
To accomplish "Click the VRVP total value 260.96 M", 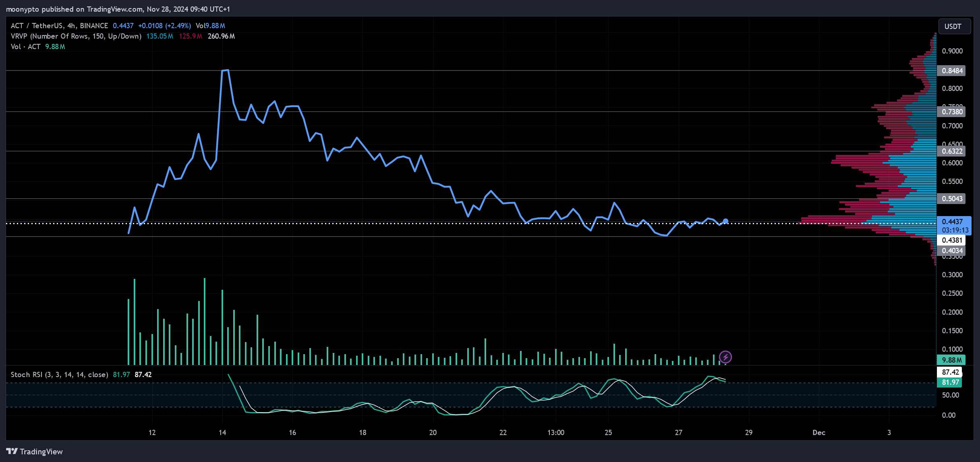I will (x=221, y=36).
